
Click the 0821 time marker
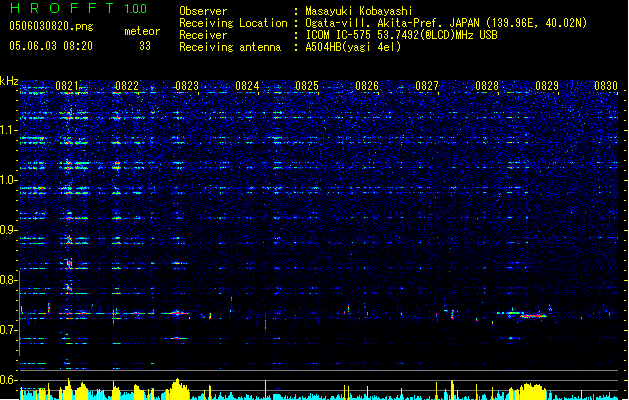coord(67,86)
